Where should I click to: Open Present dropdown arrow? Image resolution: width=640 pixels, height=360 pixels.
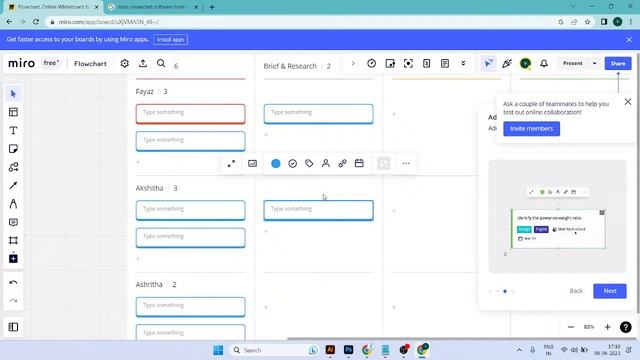point(594,63)
